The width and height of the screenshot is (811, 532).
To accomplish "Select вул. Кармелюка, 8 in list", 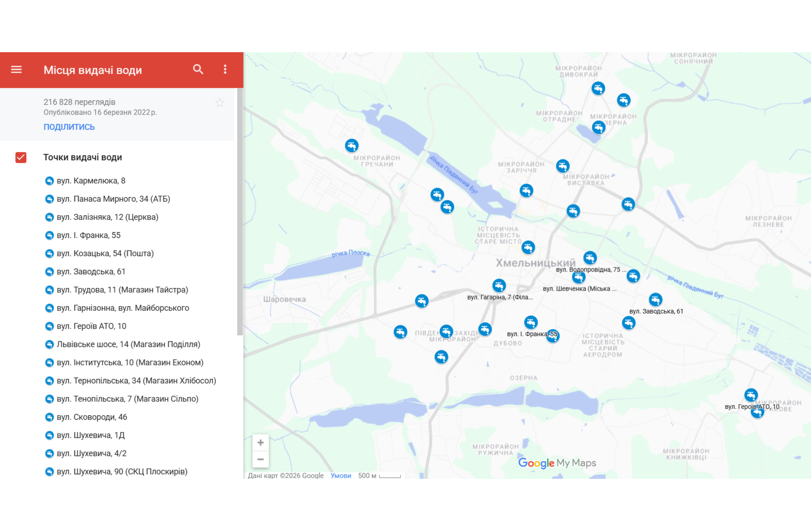I will (x=91, y=180).
